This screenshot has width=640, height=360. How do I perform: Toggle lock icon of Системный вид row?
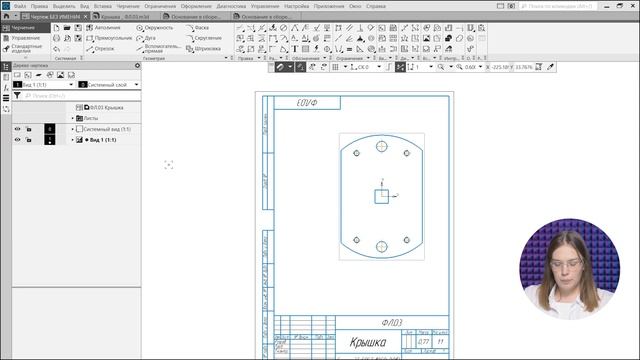29,129
